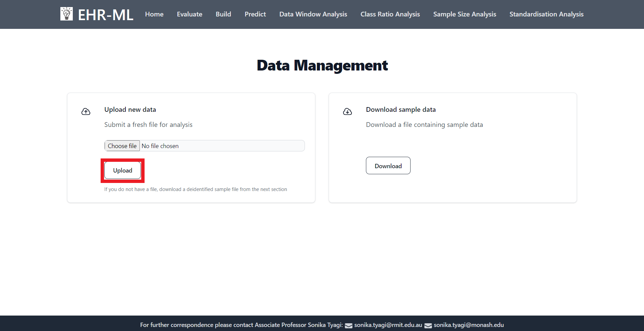
Task: Open Sample Size Analysis
Action: click(x=465, y=14)
